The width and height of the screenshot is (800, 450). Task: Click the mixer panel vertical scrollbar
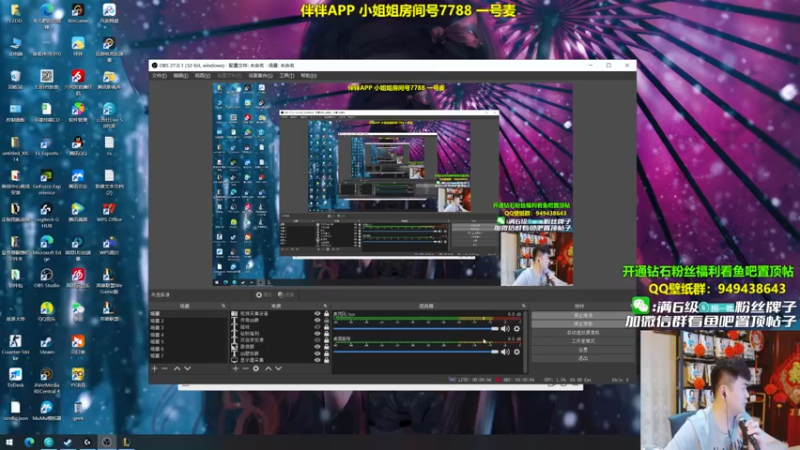[526, 341]
